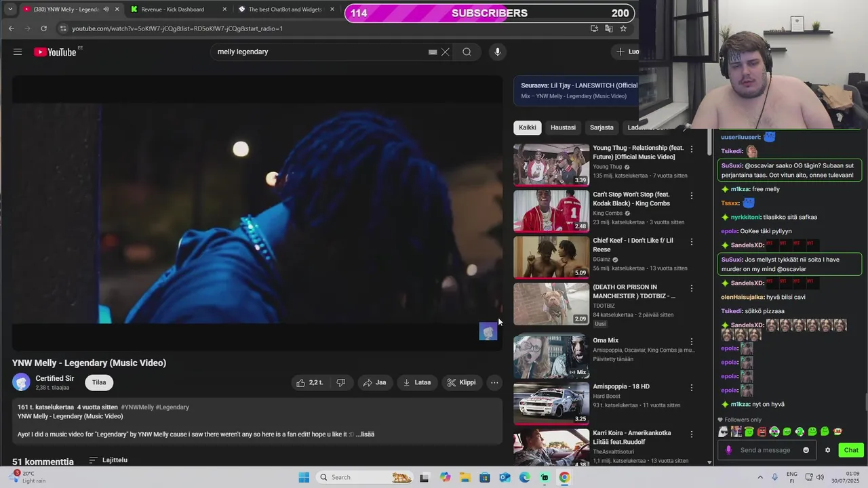Send message with green Chat button
Image resolution: width=868 pixels, height=488 pixels.
pyautogui.click(x=851, y=450)
